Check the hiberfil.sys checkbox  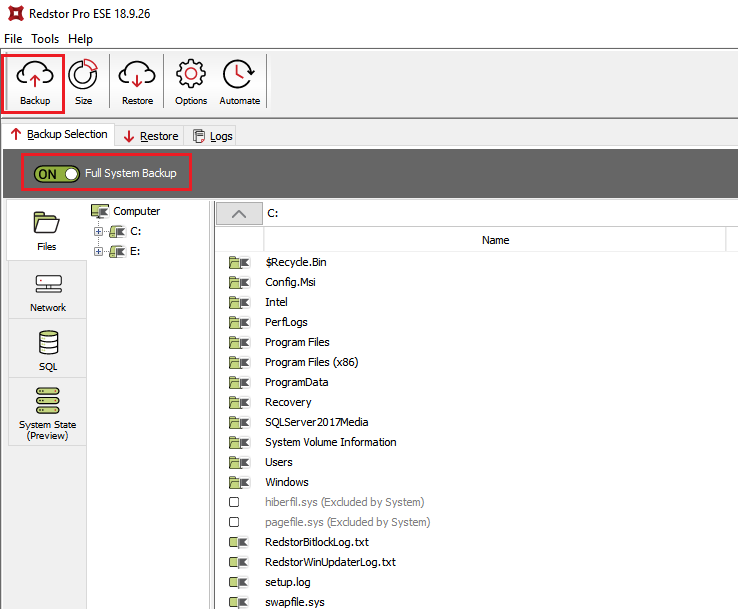pos(234,502)
